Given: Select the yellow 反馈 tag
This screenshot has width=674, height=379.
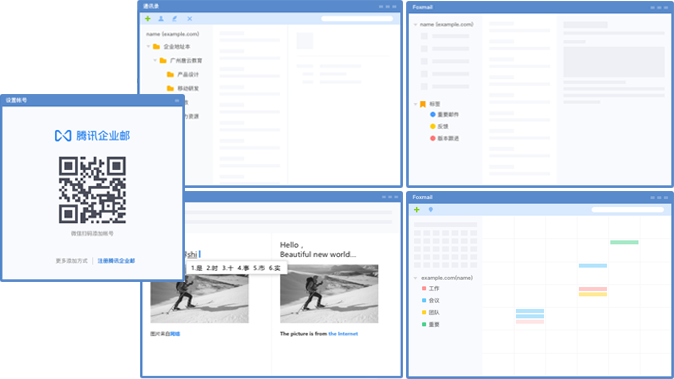Looking at the screenshot, I should click(x=439, y=126).
